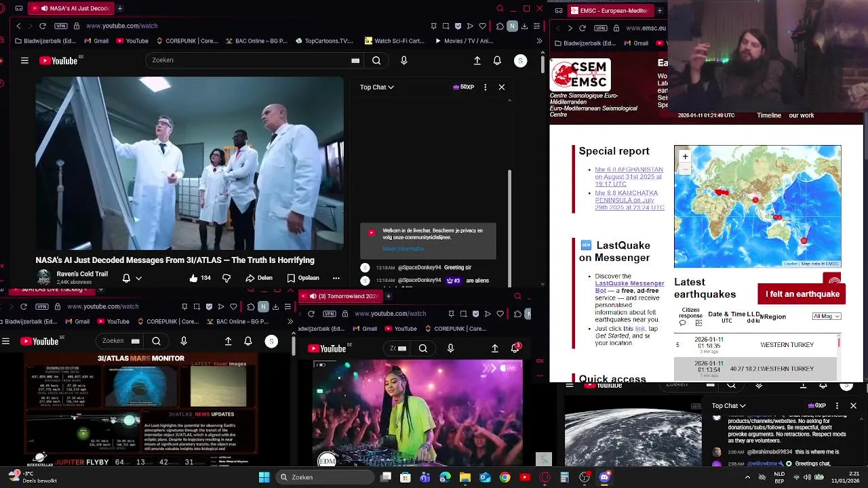
Task: Search tabs icon in top-left browser title bar
Action: [500, 9]
